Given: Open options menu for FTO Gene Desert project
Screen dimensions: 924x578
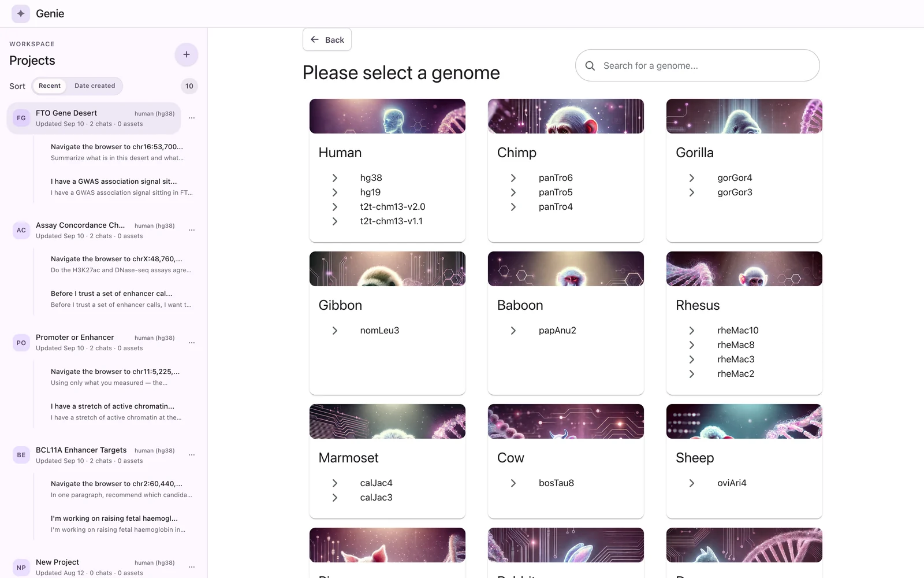Looking at the screenshot, I should coord(192,118).
